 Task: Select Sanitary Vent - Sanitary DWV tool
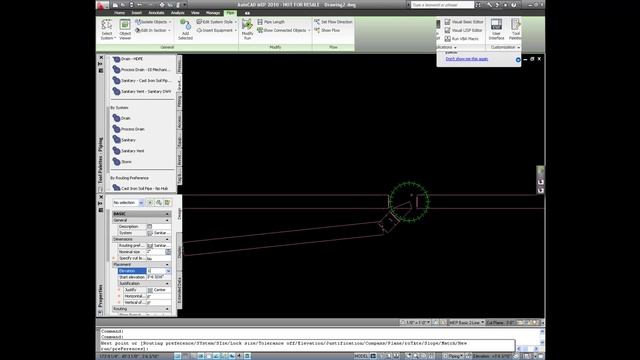click(x=142, y=91)
